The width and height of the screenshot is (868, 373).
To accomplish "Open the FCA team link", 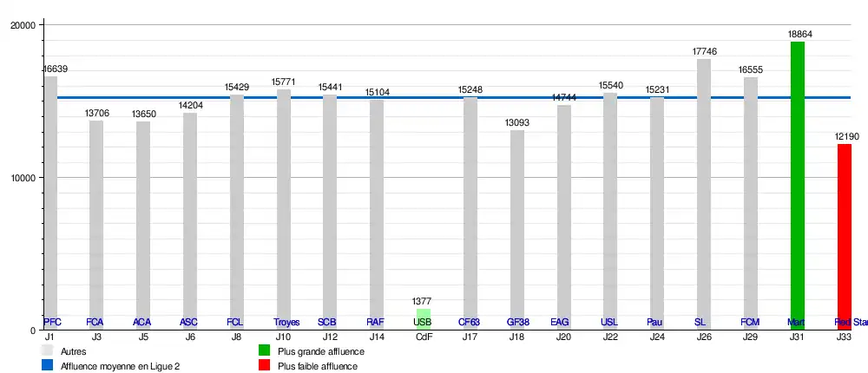I will tap(95, 323).
